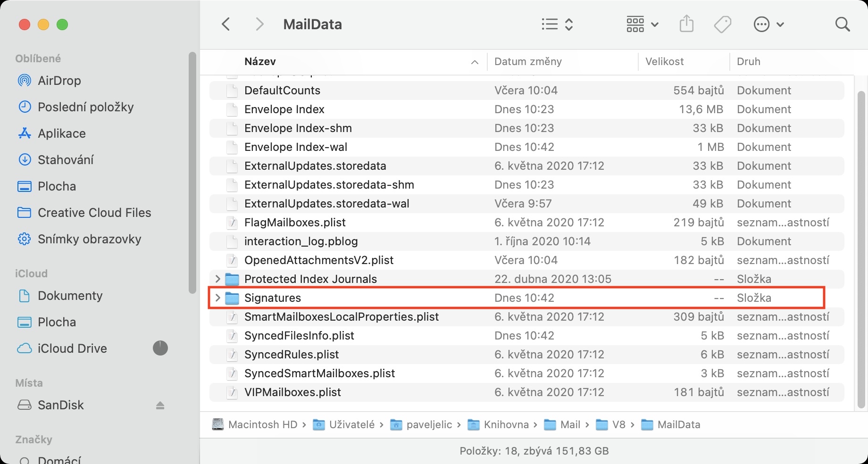
Task: Click Macintosh HD in the path bar
Action: click(262, 425)
